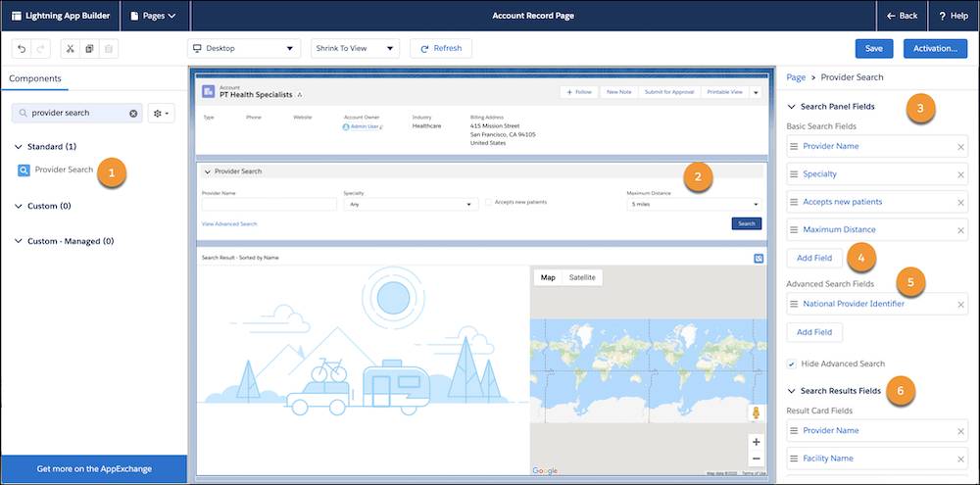Click hierarchy icon next to PT Health Specialists
Image resolution: width=980 pixels, height=485 pixels.
tap(299, 95)
